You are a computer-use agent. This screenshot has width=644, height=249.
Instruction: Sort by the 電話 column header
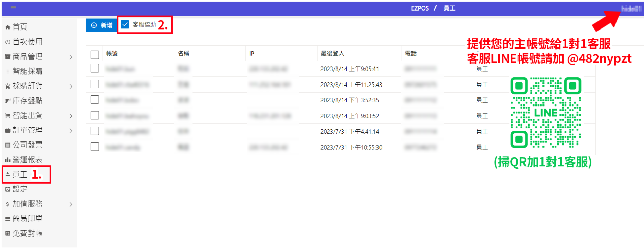(411, 53)
